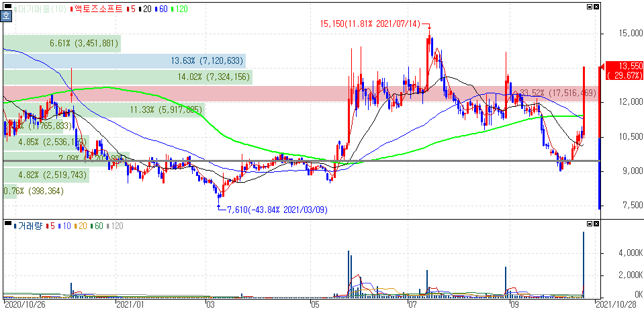Click the 07 month axis label
This screenshot has width=644, height=309.
click(x=412, y=304)
